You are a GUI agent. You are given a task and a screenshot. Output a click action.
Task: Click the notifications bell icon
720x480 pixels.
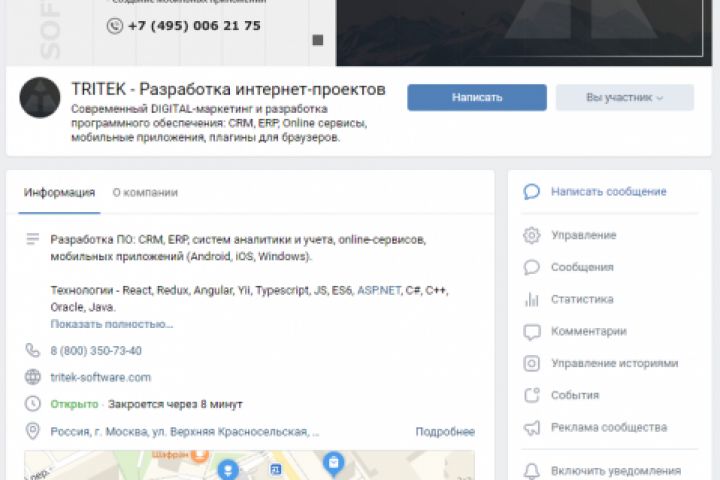tap(531, 471)
